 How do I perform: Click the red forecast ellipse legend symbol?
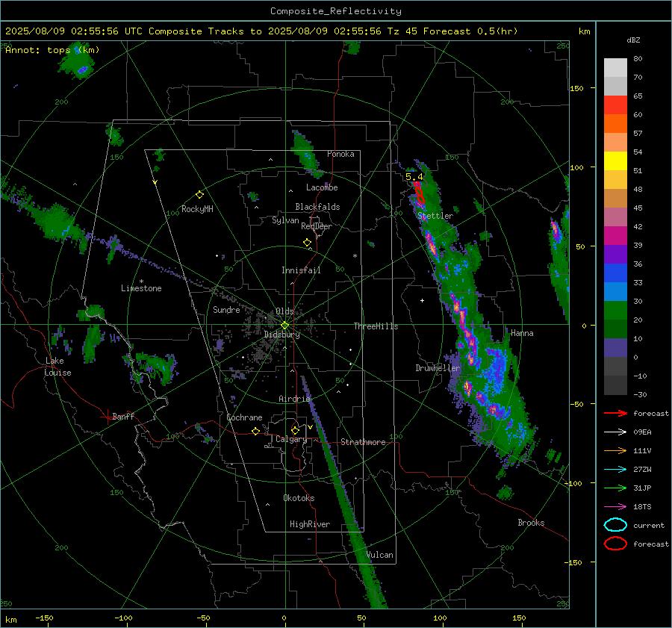(x=615, y=544)
